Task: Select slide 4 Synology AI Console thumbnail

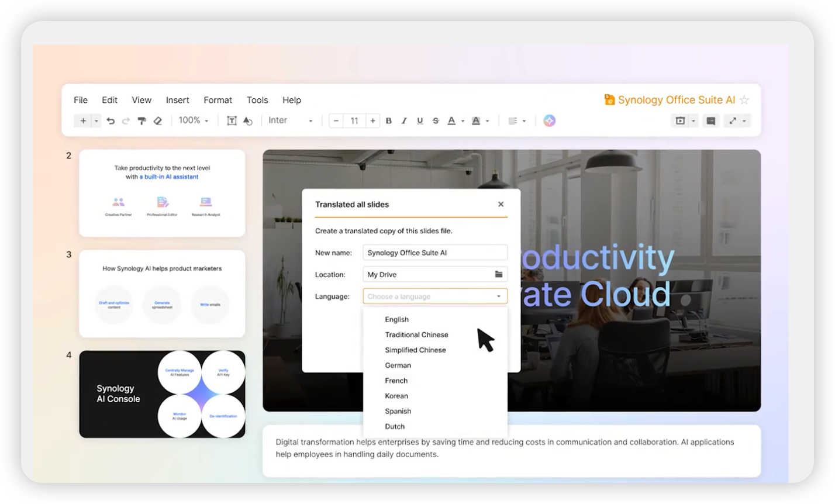Action: [x=162, y=394]
